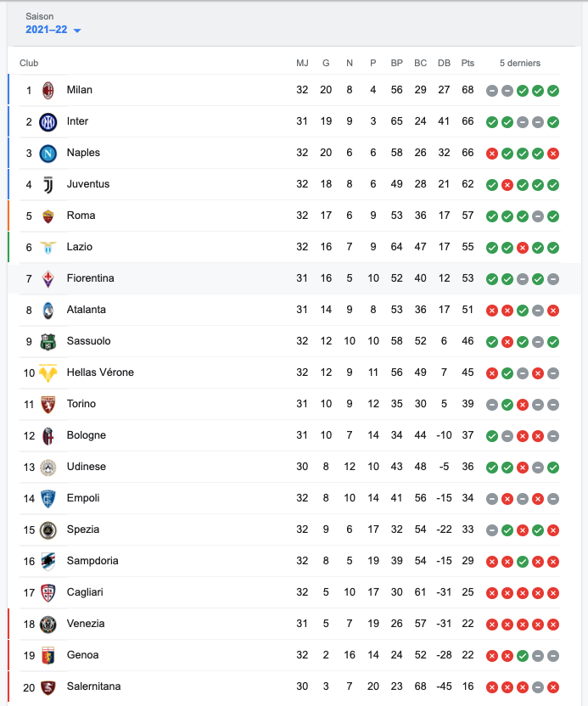Click Naples' first red loss indicator
The width and height of the screenshot is (588, 706).
pyautogui.click(x=491, y=154)
